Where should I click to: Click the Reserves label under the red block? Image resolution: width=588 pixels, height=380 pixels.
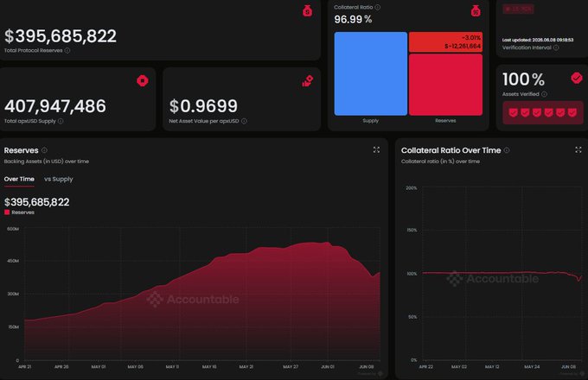click(x=445, y=121)
